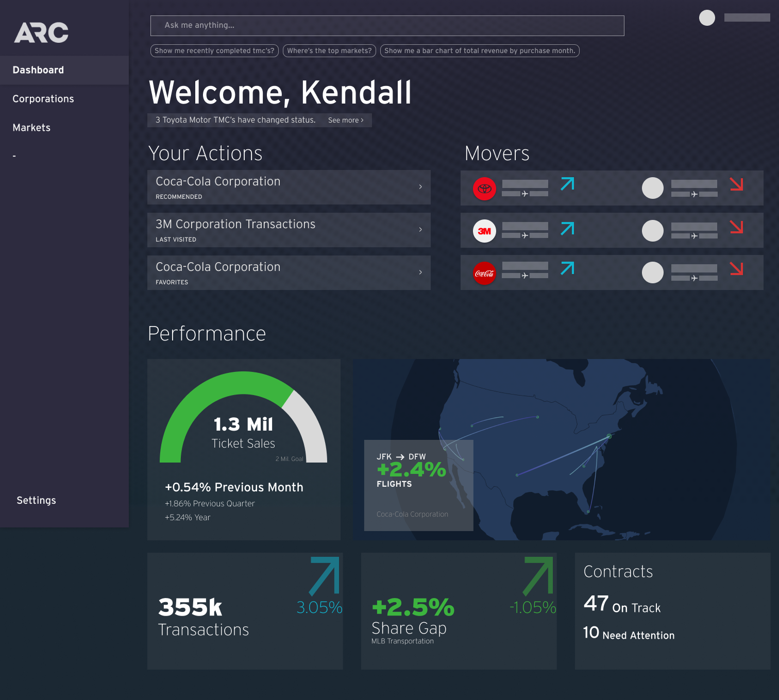
Task: Click the large teal arrow on Transactions tile
Action: pos(325,576)
